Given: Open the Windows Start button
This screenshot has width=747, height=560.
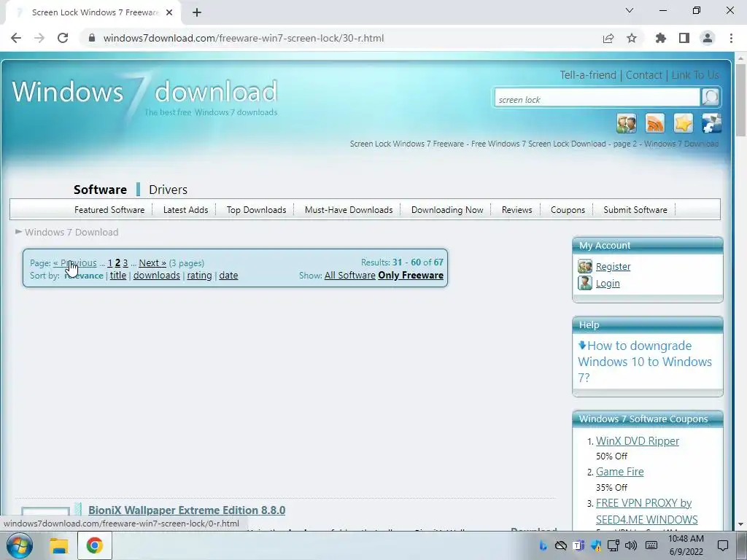Looking at the screenshot, I should click(20, 545).
